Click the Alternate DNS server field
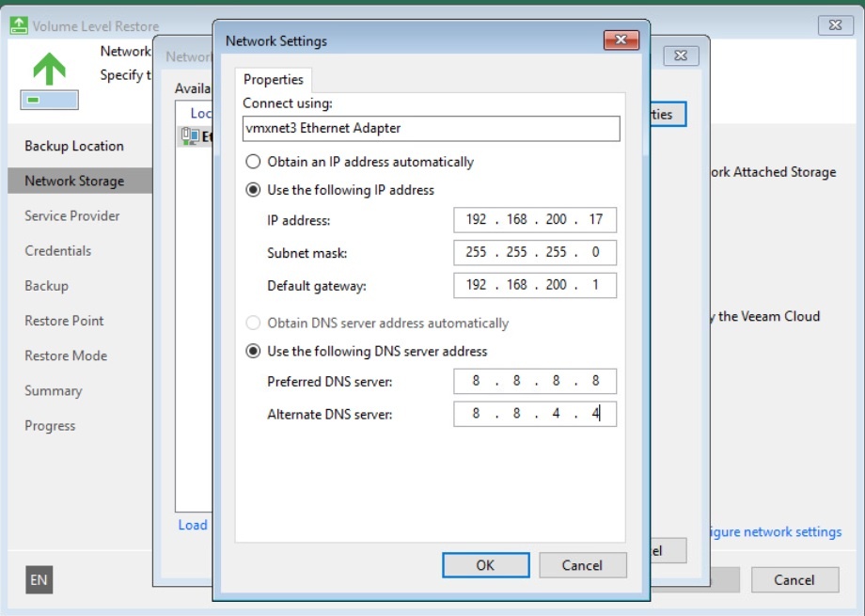 pos(534,414)
